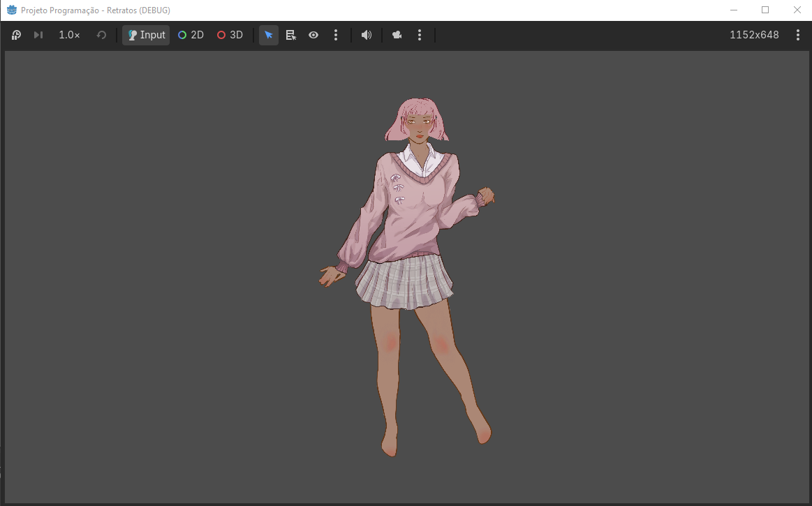
Task: Toggle the Input mode button
Action: pos(146,35)
